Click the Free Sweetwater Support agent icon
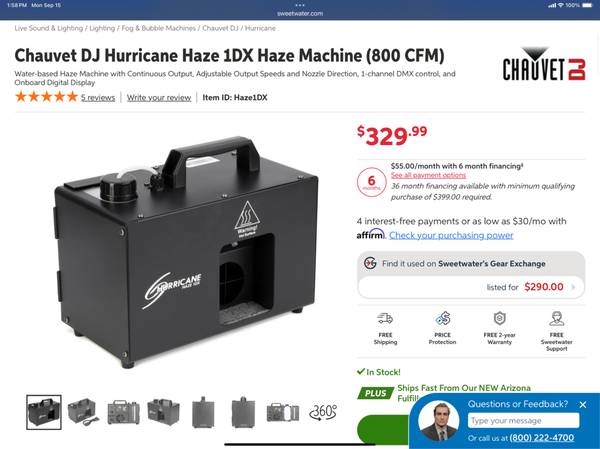Image resolution: width=600 pixels, height=449 pixels. [556, 318]
